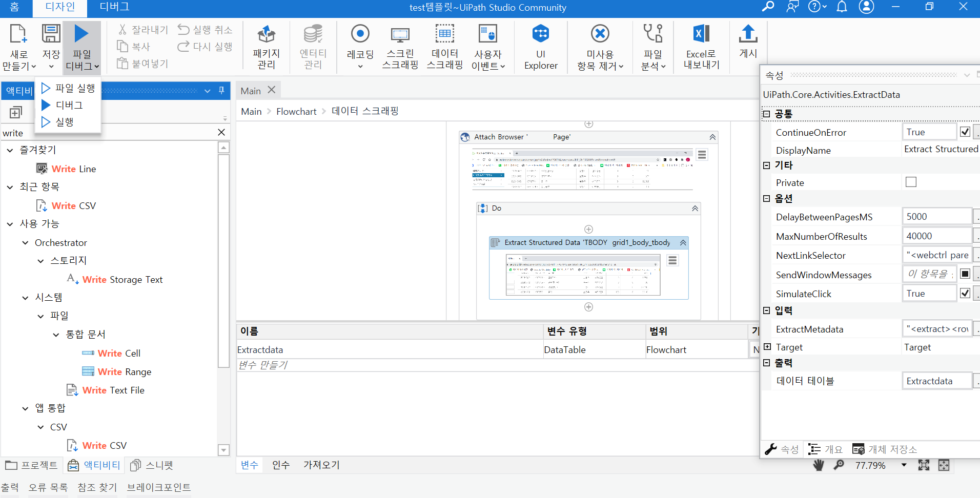This screenshot has height=498, width=980.
Task: Click the search magnifier in title bar
Action: click(x=768, y=7)
